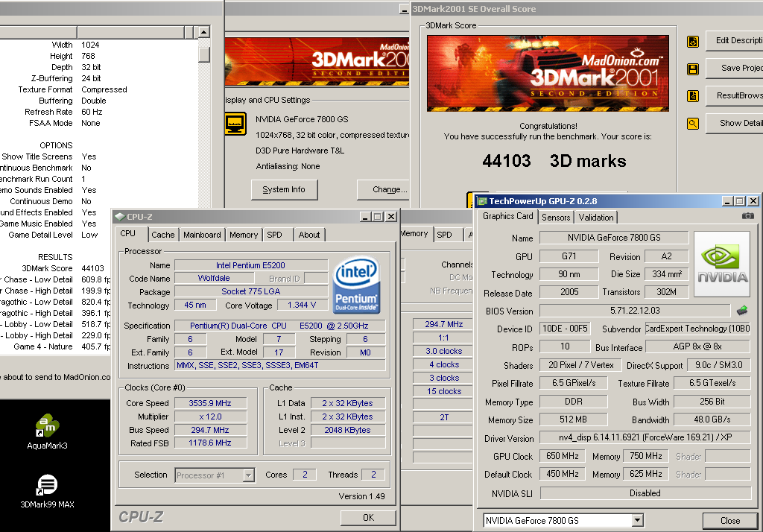Click the Refresh Rate 60 Hz row
The image size is (763, 532).
63,112
